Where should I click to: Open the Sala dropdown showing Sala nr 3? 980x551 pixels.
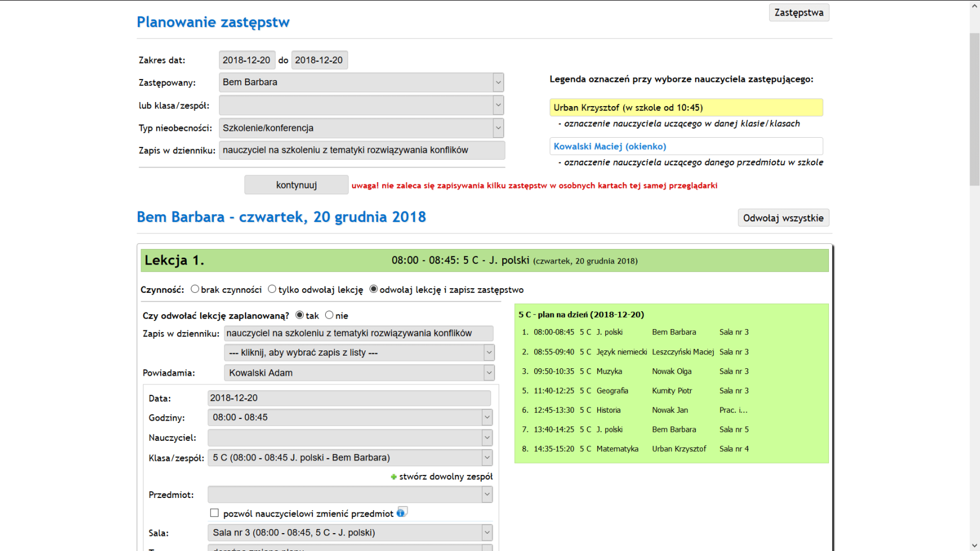(350, 533)
